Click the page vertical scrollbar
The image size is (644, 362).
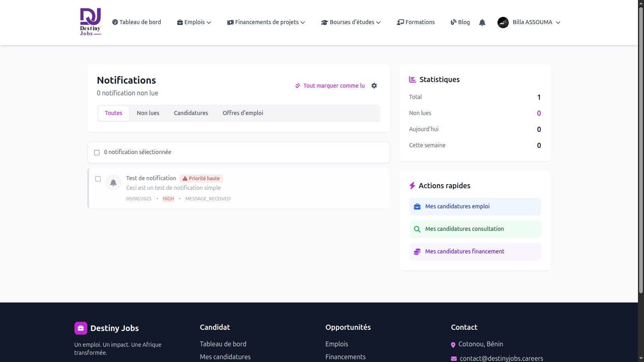(x=641, y=150)
